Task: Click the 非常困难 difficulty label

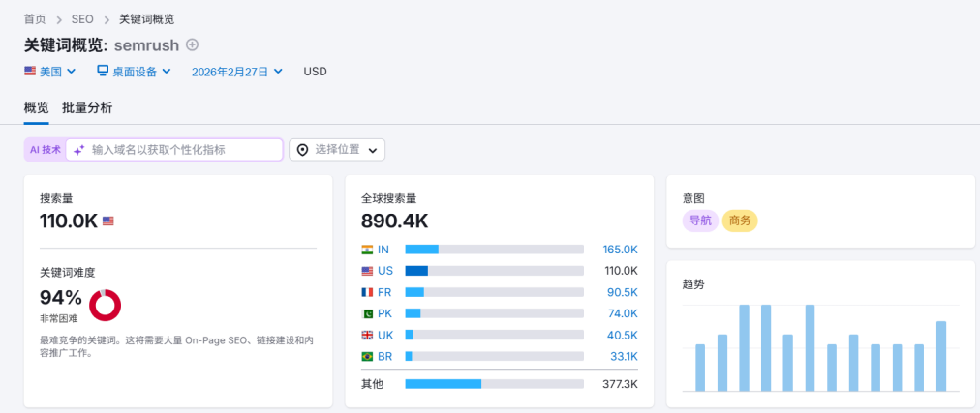Action: pyautogui.click(x=59, y=318)
